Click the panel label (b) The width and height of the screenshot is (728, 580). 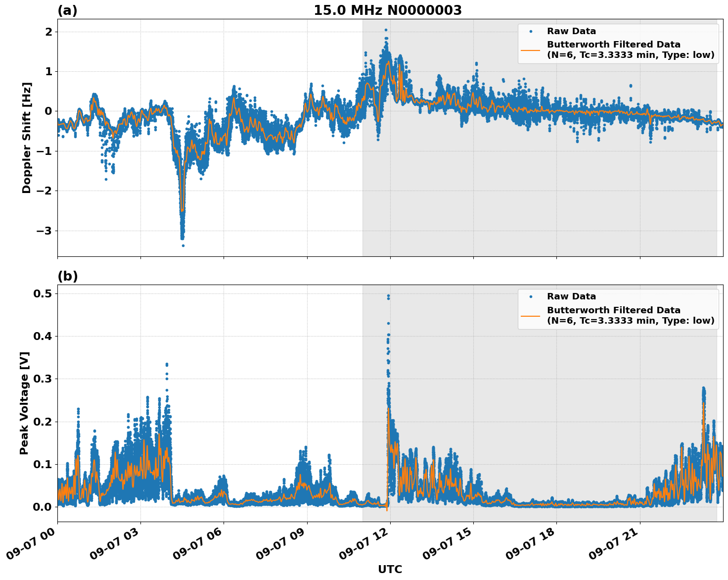click(67, 276)
